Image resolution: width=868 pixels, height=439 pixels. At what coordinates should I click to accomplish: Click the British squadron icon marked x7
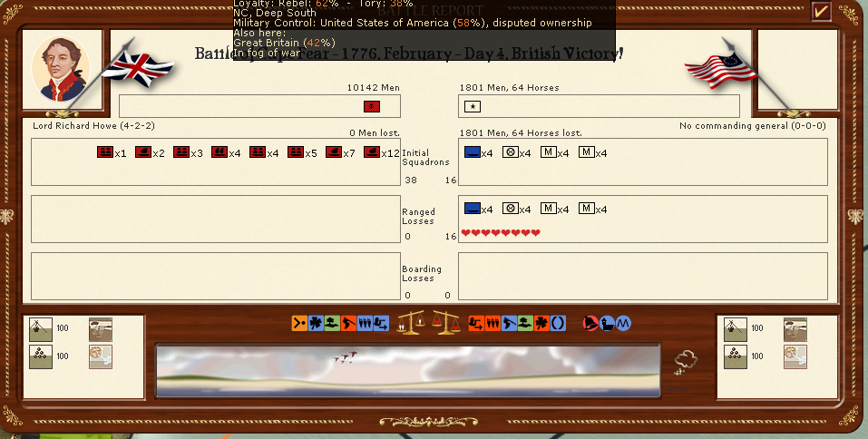click(333, 152)
